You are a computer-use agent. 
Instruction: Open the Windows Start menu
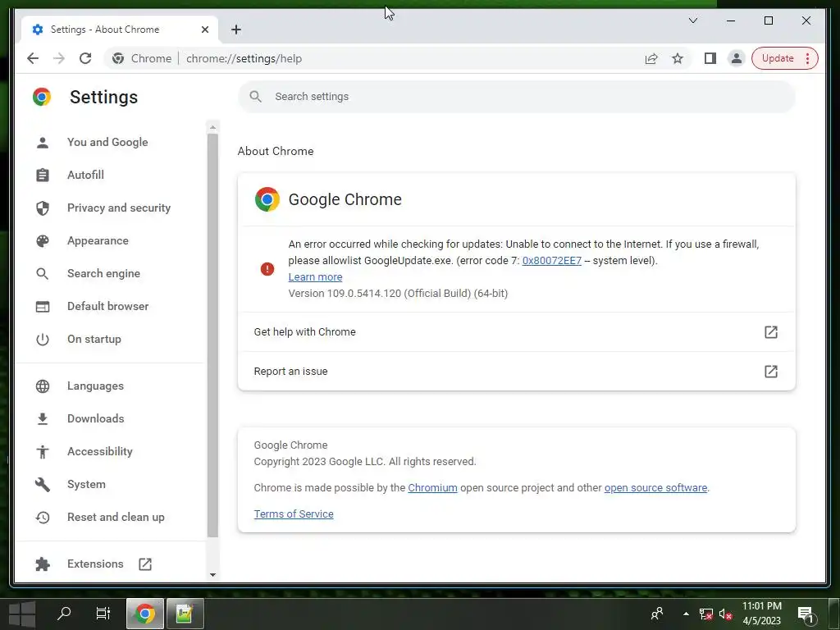[x=22, y=614]
